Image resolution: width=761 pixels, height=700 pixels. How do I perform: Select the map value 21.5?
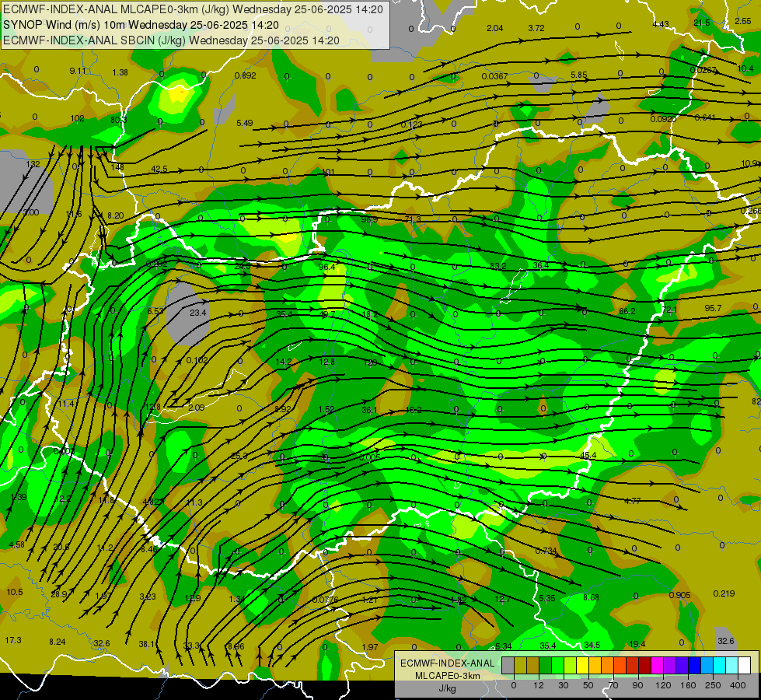pyautogui.click(x=702, y=23)
